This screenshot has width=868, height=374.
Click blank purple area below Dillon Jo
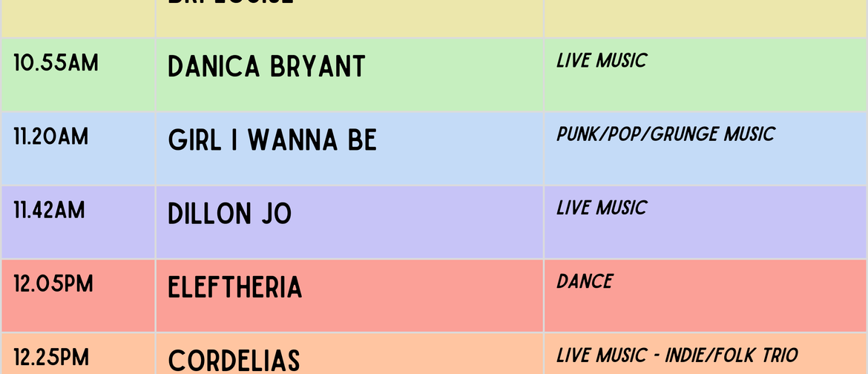350,244
